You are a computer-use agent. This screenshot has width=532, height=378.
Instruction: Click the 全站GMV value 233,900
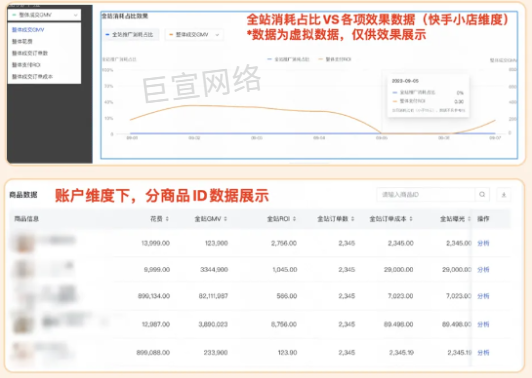click(x=216, y=353)
